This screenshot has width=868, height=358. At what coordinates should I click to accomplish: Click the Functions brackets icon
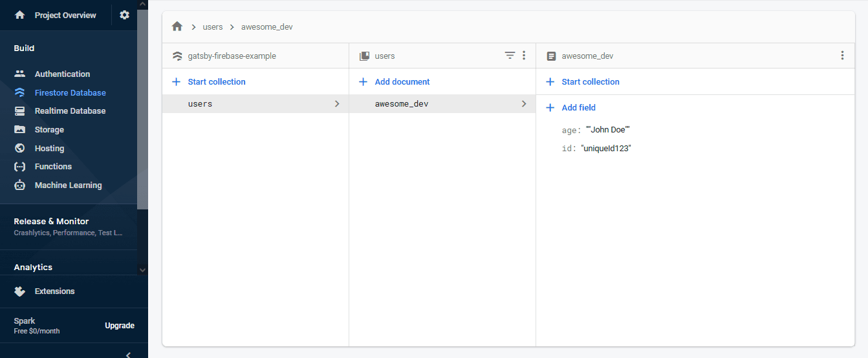(x=19, y=166)
